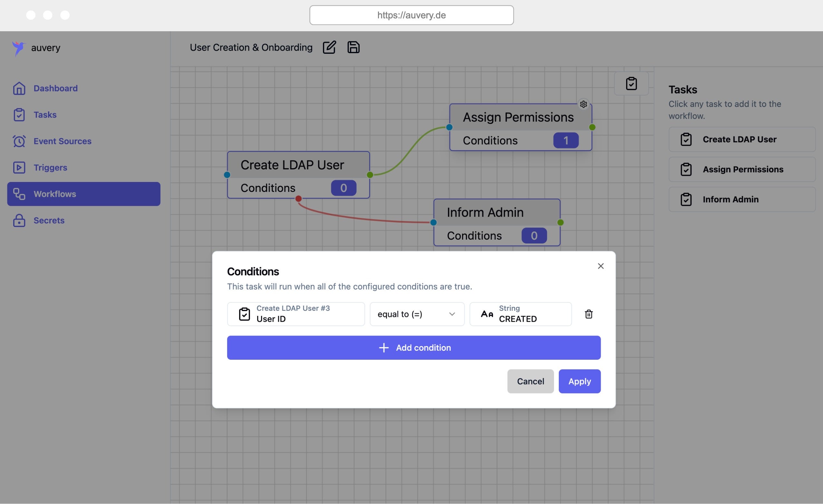Cancel the Conditions dialog
This screenshot has width=823, height=504.
click(530, 381)
